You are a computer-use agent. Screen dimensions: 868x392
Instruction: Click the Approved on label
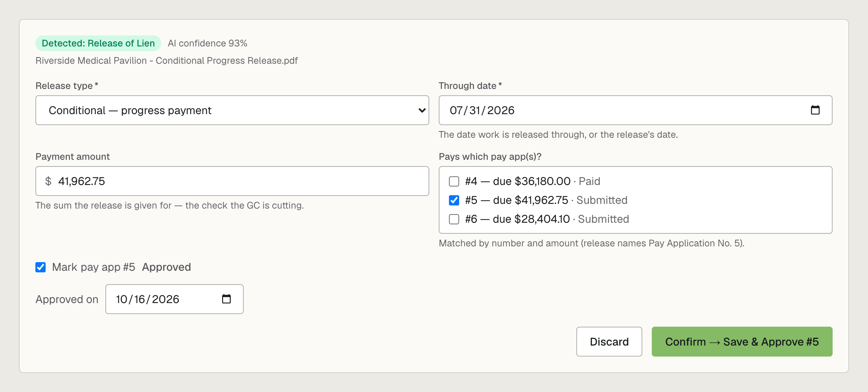click(67, 300)
